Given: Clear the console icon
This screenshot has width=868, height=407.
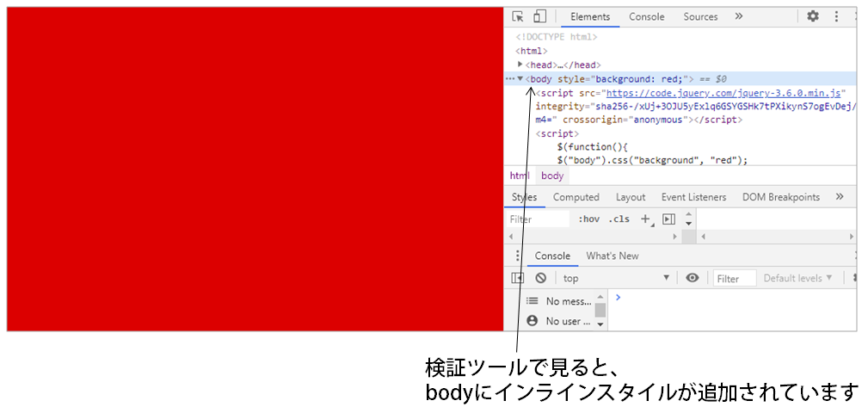Looking at the screenshot, I should pos(540,278).
